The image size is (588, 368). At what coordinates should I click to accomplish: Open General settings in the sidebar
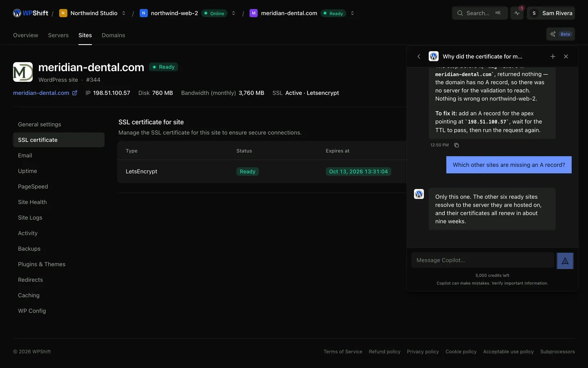coord(59,124)
